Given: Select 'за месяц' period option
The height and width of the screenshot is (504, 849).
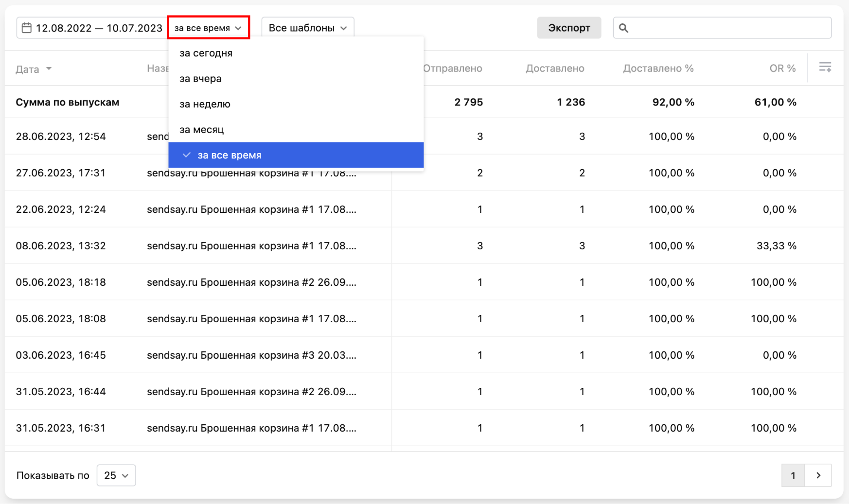Looking at the screenshot, I should 201,130.
